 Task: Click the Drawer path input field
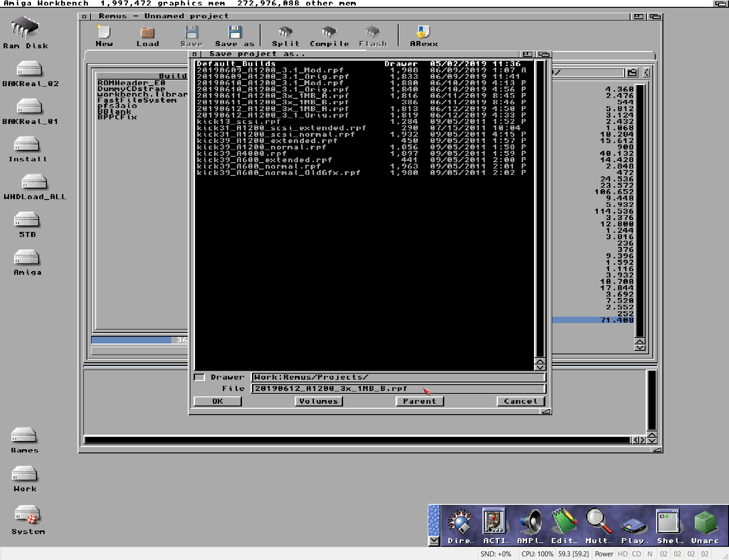click(398, 377)
